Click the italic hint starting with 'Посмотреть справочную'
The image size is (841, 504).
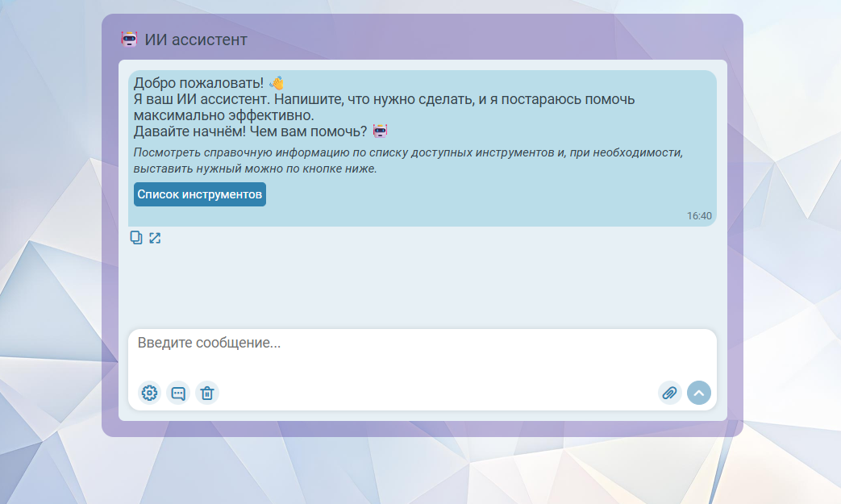[x=407, y=160]
